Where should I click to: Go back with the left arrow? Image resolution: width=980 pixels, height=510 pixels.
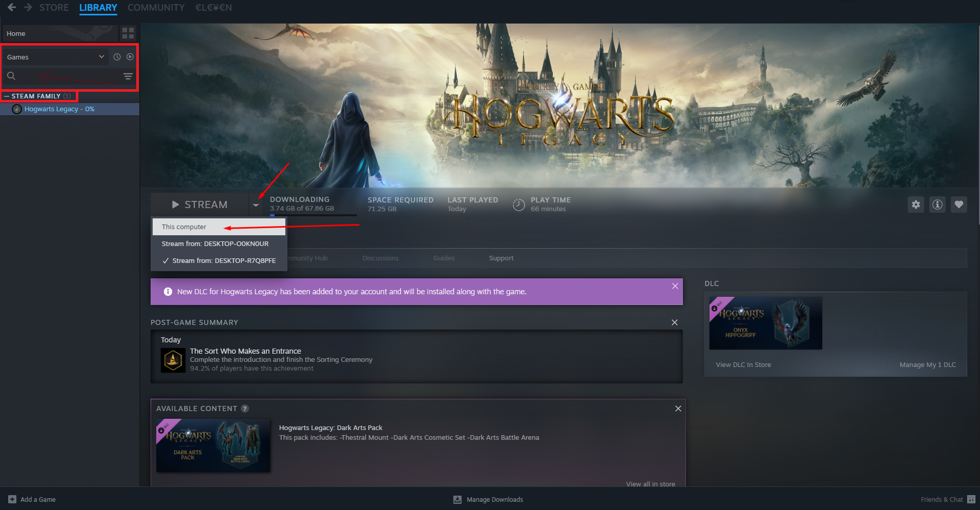pyautogui.click(x=12, y=7)
